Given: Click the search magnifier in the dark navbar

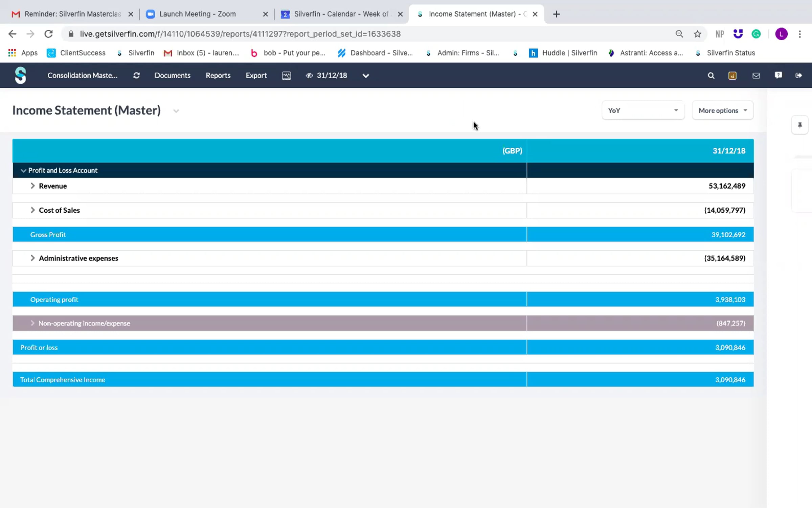Looking at the screenshot, I should 711,76.
